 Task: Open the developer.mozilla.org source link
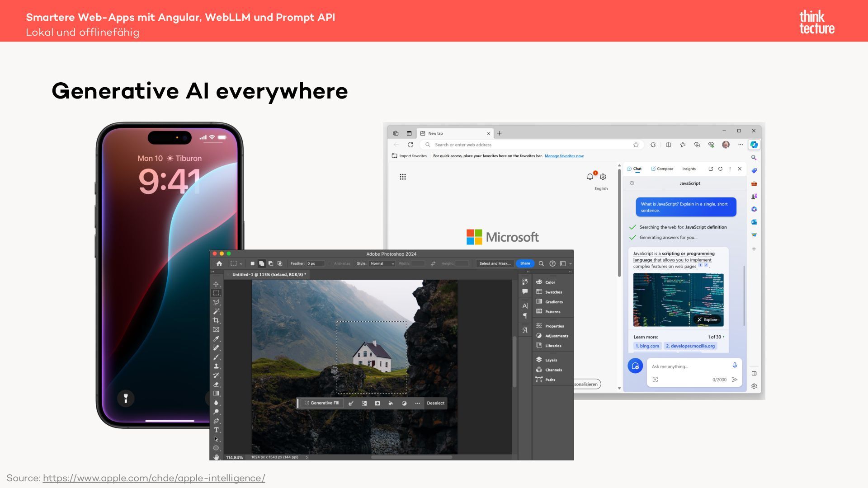(x=690, y=346)
